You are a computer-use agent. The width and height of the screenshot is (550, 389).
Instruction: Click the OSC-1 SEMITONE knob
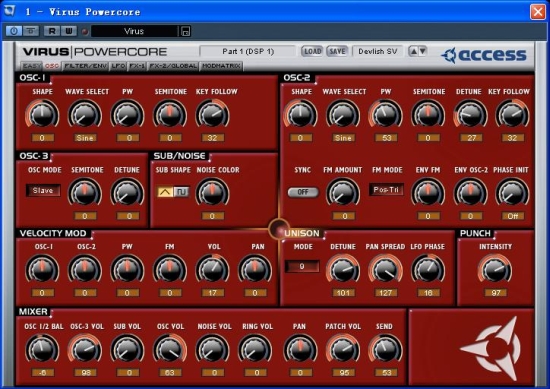click(x=170, y=115)
